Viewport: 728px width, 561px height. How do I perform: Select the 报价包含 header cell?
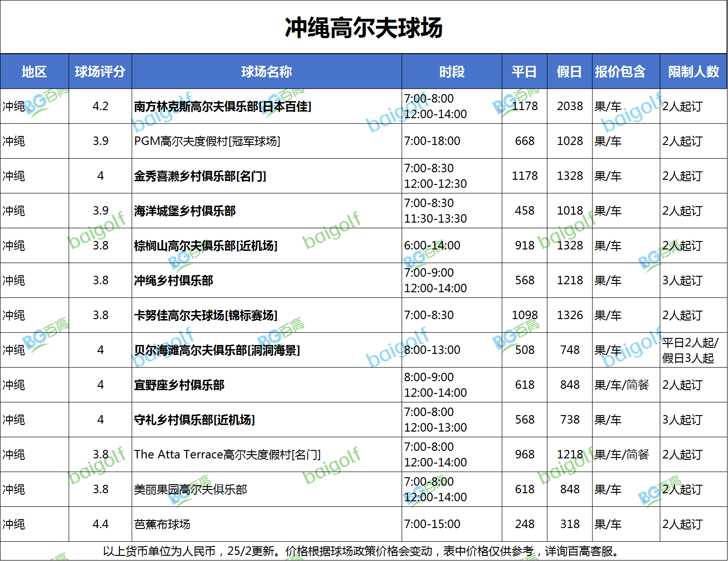[x=620, y=72]
